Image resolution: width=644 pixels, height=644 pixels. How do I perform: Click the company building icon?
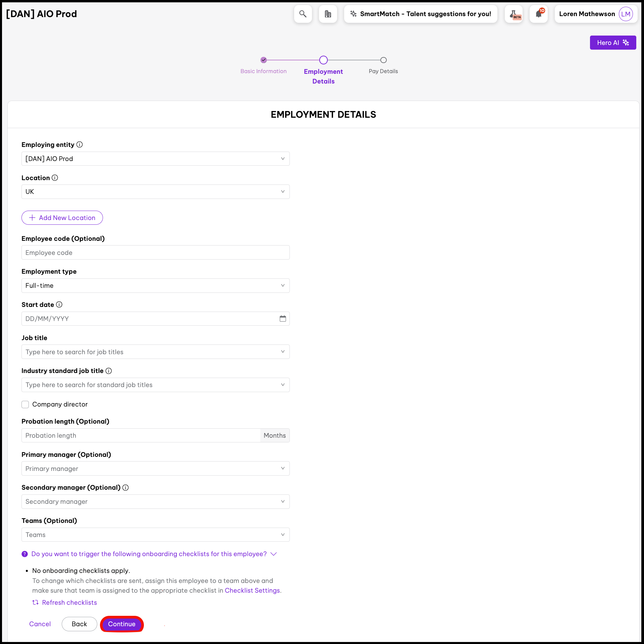(x=328, y=14)
